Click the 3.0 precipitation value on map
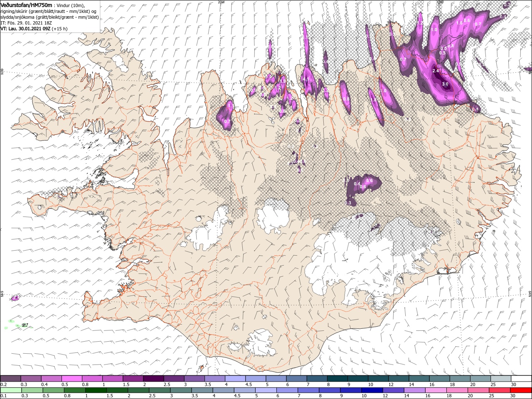The image size is (532, 399). pos(445,84)
